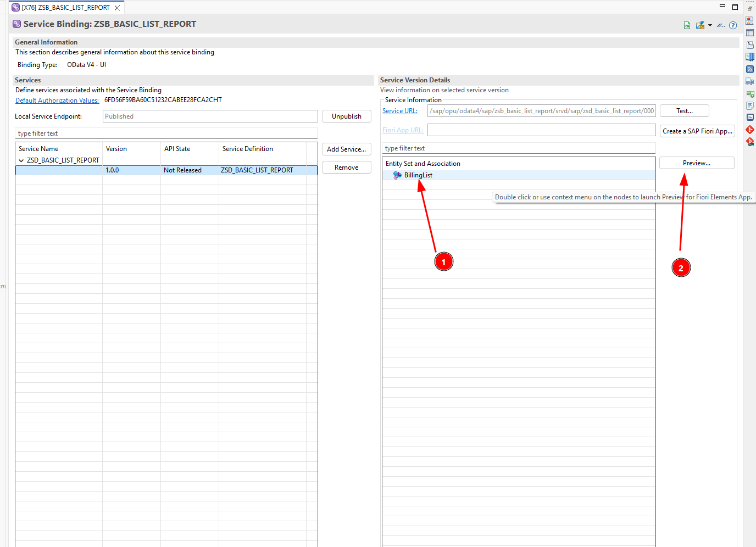Click the API State column header
This screenshot has height=547, width=756.
pos(190,149)
